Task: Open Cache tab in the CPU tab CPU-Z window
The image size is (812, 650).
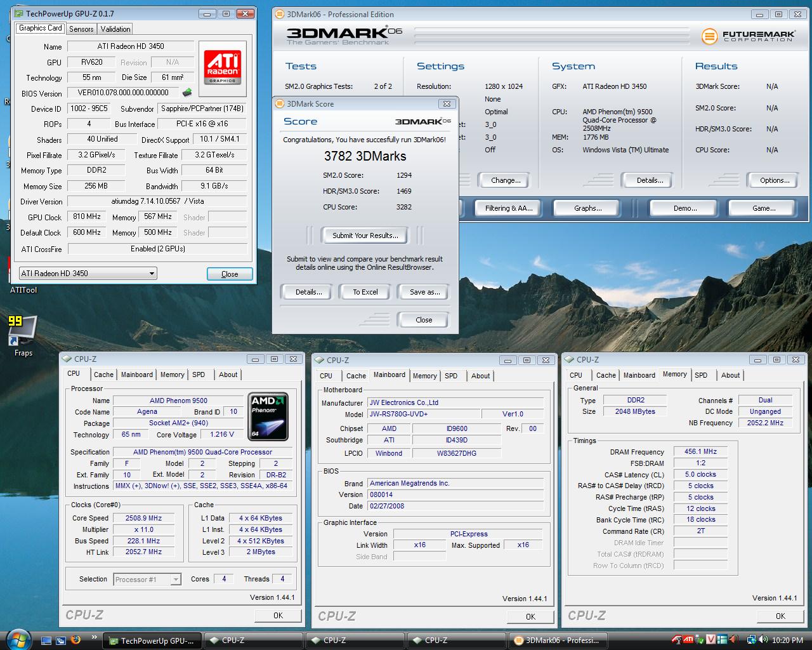Action: (x=103, y=375)
